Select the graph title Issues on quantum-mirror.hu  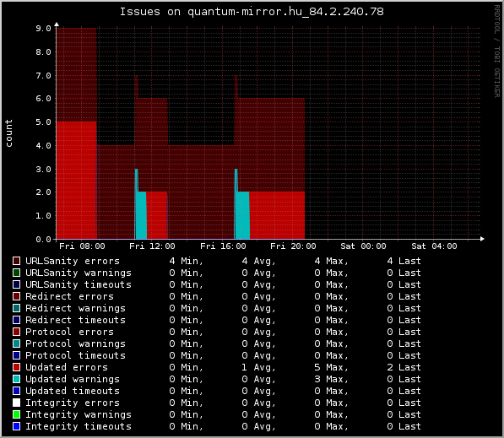pos(252,12)
